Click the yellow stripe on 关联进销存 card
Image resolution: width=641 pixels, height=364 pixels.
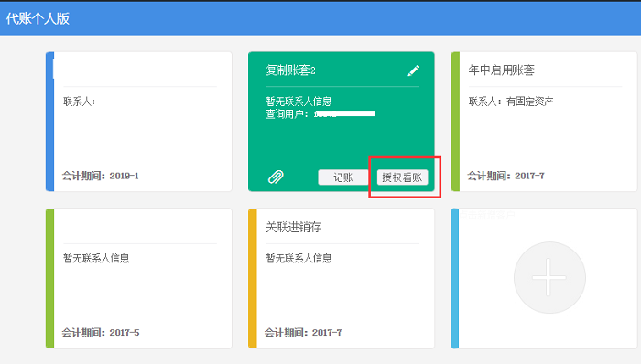pos(253,278)
